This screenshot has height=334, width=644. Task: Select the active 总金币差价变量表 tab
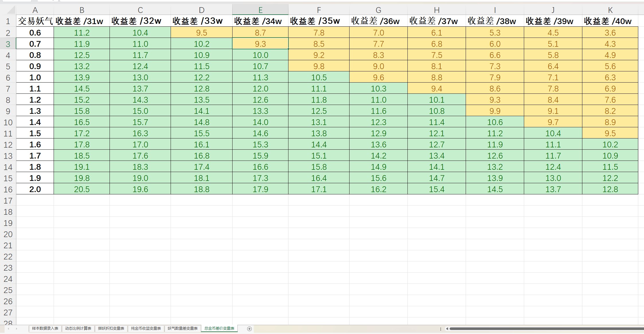point(219,329)
